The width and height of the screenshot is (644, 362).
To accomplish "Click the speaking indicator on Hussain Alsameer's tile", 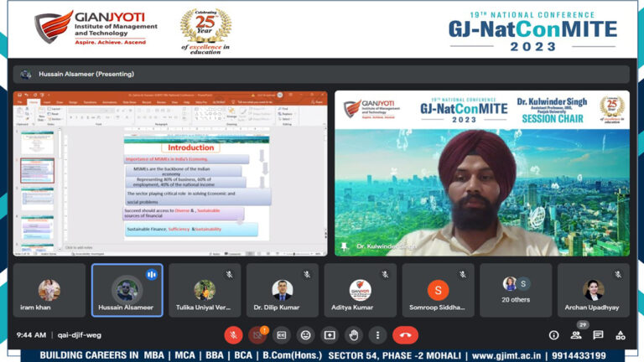I will click(x=152, y=274).
